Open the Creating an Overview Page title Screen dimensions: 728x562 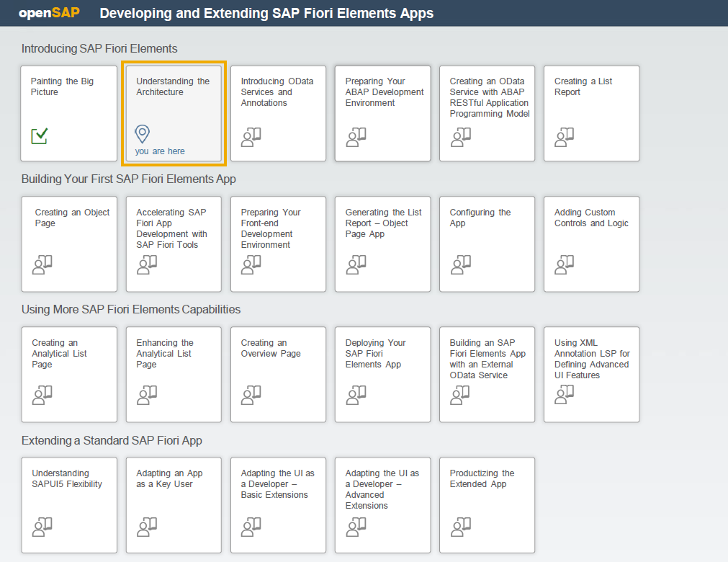[x=271, y=348]
